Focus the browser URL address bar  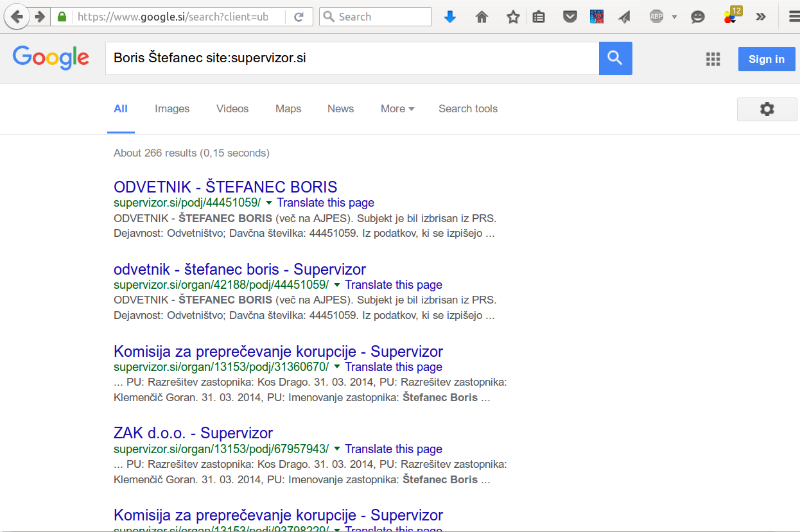172,17
